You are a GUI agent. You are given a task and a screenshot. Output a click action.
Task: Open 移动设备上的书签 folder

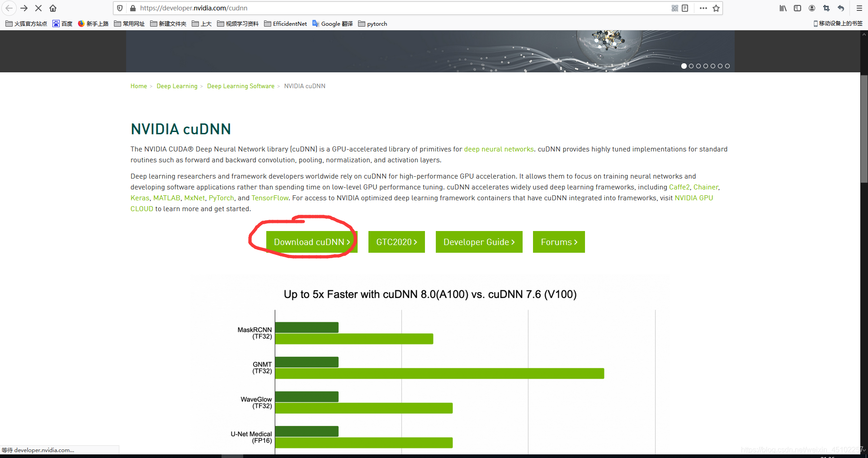click(x=838, y=24)
